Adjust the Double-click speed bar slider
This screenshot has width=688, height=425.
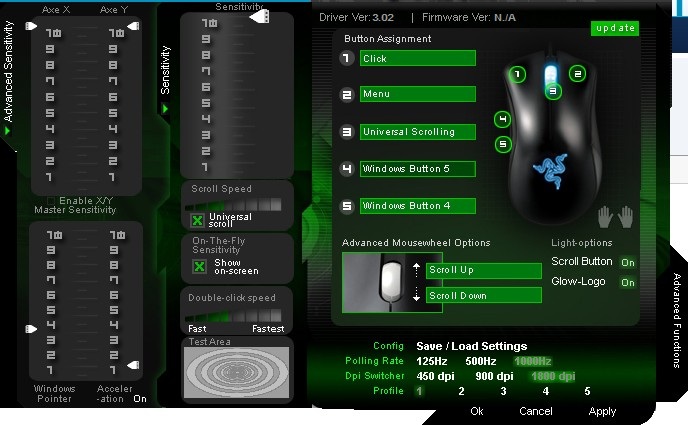(233, 315)
